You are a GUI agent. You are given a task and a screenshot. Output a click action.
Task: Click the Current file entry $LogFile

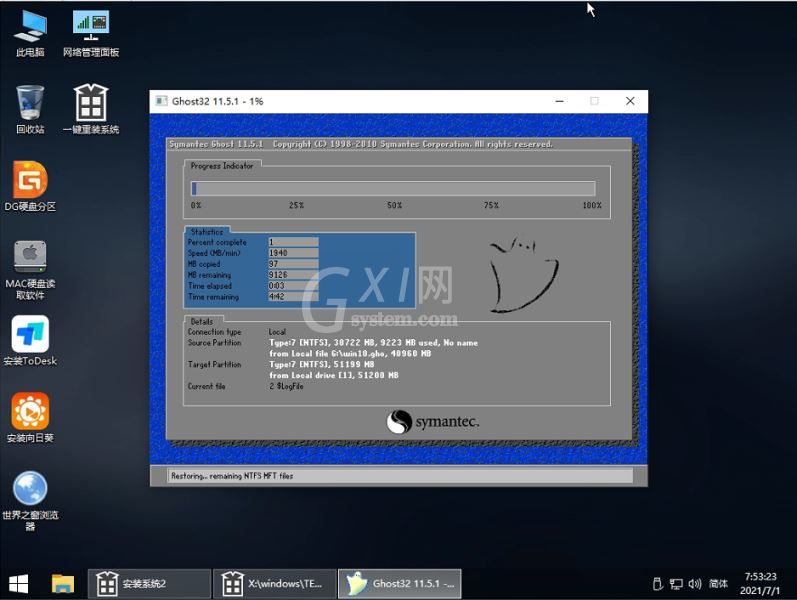286,386
